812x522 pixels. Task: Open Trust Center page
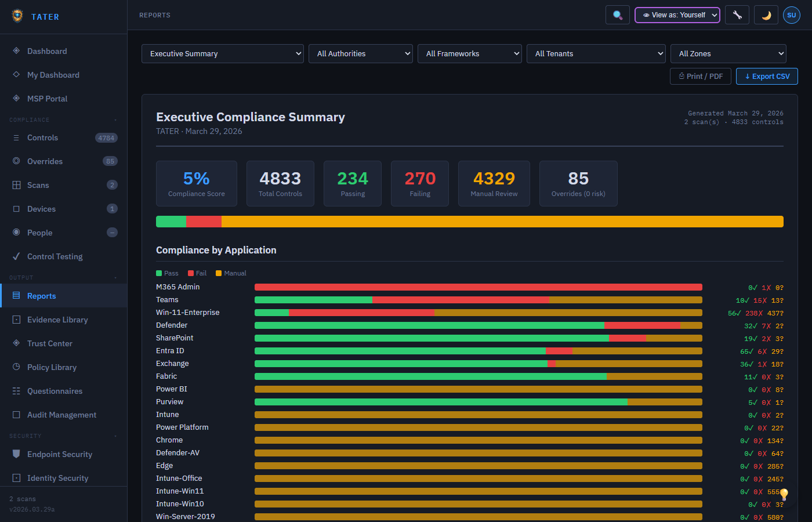pos(64,343)
